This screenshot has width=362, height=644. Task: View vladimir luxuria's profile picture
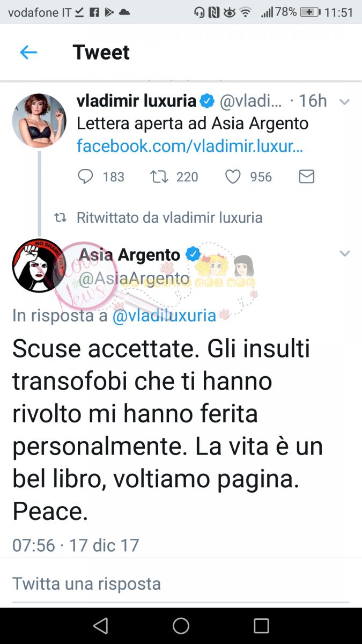click(x=39, y=120)
